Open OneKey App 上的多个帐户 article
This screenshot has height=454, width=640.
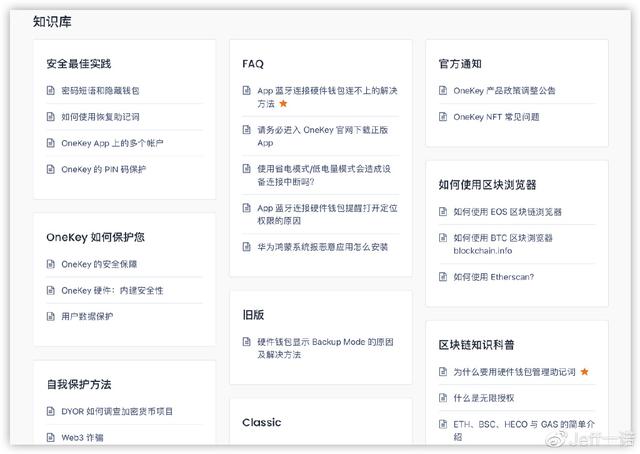[x=112, y=143]
